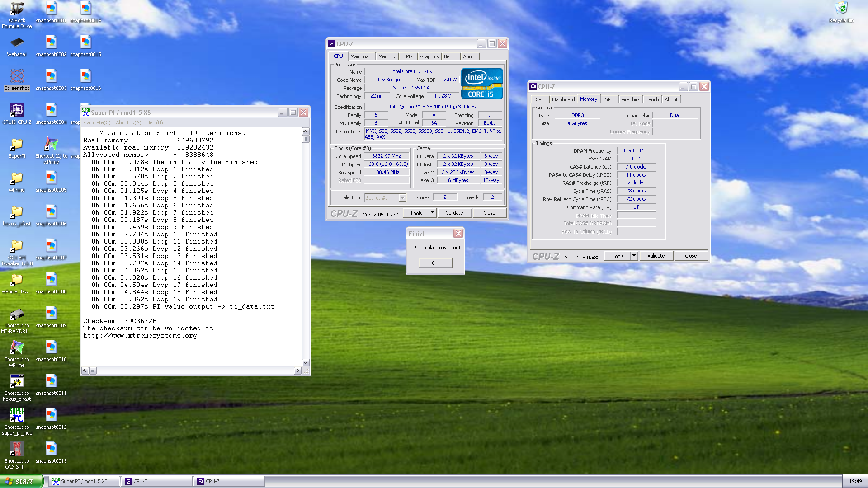Viewport: 868px width, 488px height.
Task: Open the Wahaha! desktop shortcut
Action: [17, 47]
